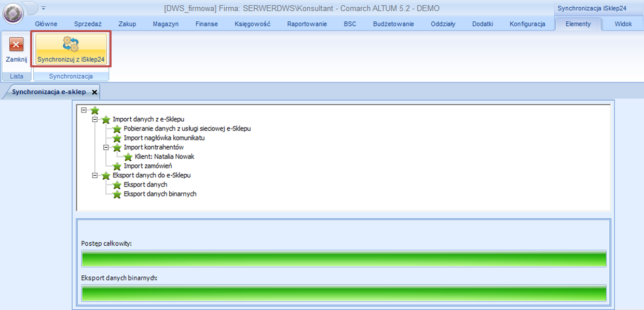Click star icon beside Klient: Natalia Nowak
Viewport: 644px width, 310px height.
pyautogui.click(x=128, y=157)
